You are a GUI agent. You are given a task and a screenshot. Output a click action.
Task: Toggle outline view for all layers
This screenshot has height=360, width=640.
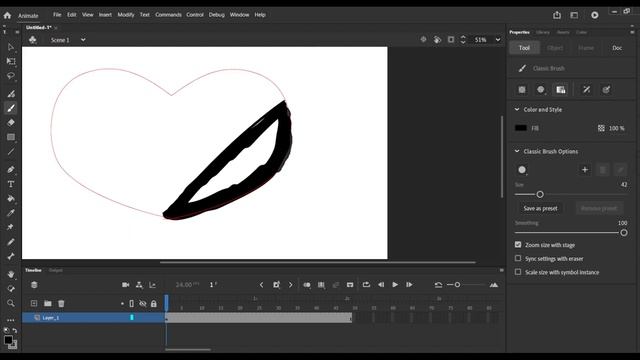(131, 303)
